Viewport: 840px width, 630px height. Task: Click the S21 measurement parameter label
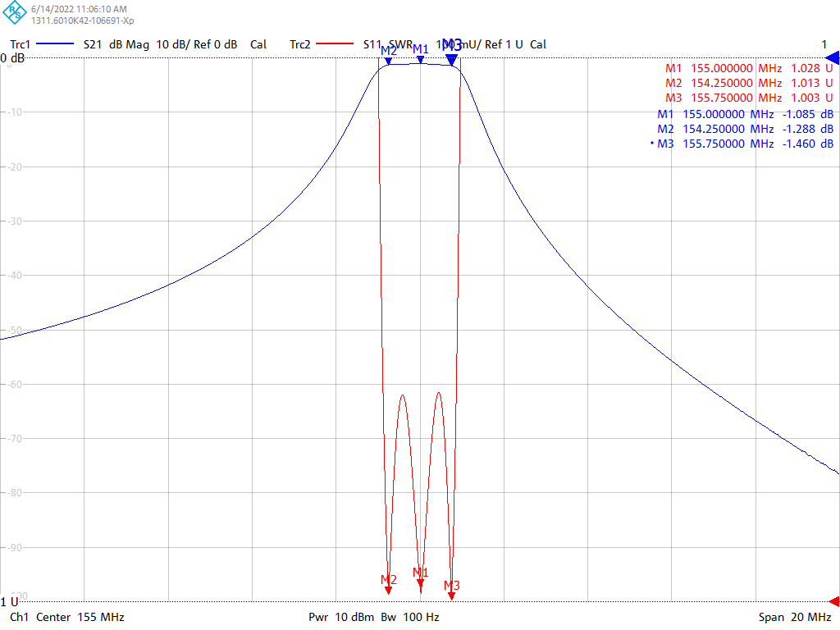pyautogui.click(x=92, y=44)
